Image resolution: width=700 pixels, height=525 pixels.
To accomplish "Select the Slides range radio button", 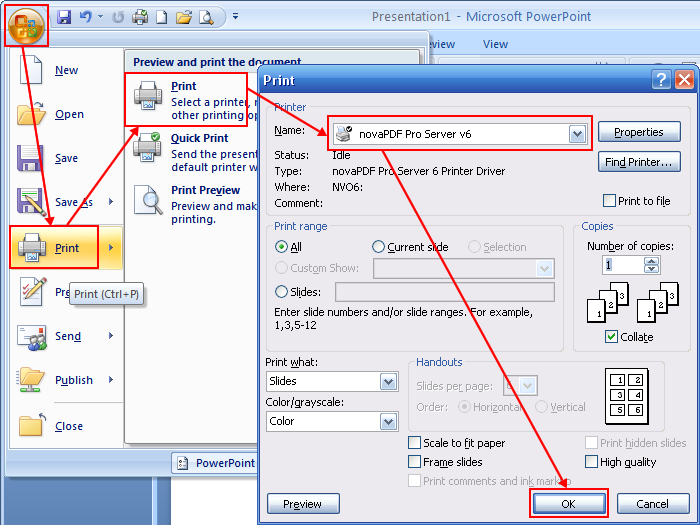I will [x=281, y=292].
